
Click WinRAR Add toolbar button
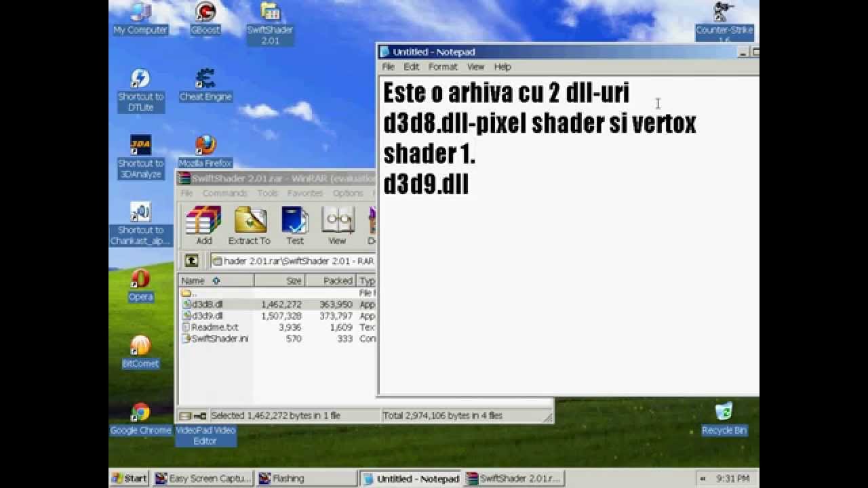point(204,226)
